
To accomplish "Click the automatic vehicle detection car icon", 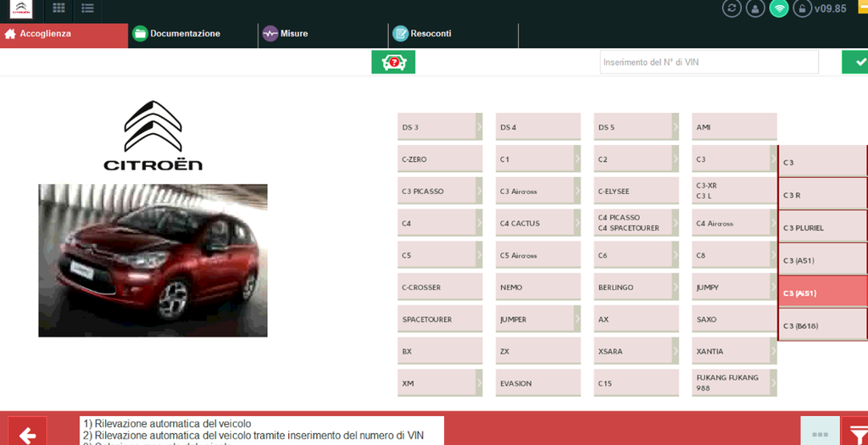I will pos(393,62).
